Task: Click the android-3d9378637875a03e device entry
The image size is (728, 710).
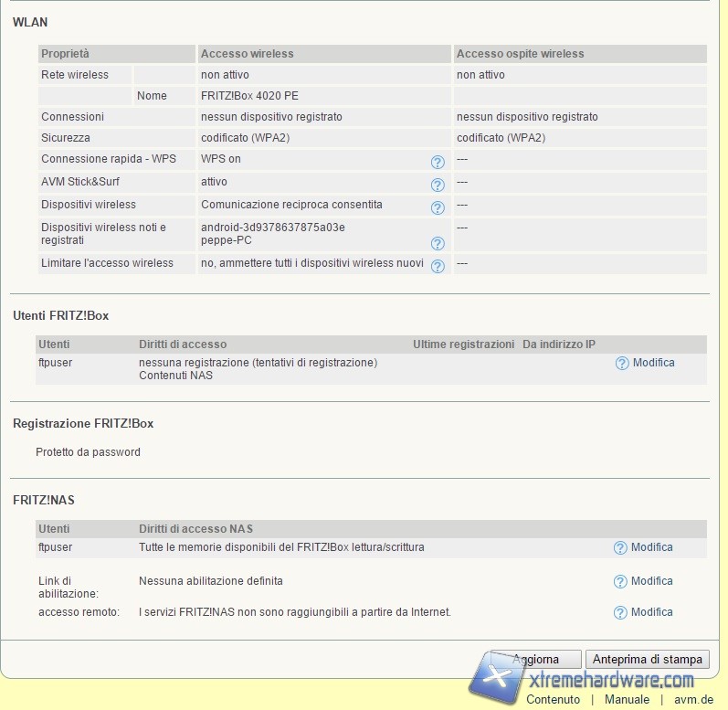Action: click(273, 228)
